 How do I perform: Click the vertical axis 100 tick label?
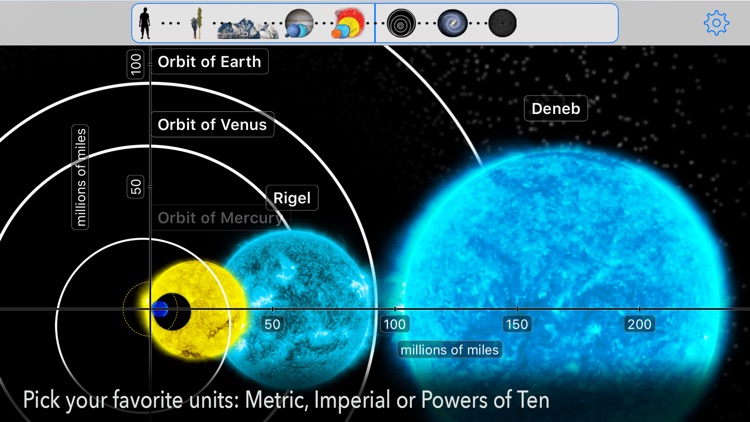(x=136, y=65)
